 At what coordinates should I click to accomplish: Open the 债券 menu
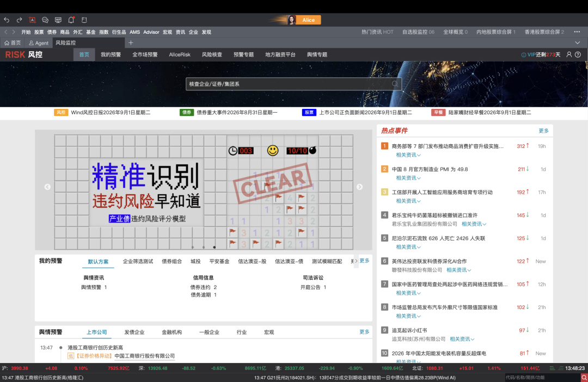pos(52,32)
